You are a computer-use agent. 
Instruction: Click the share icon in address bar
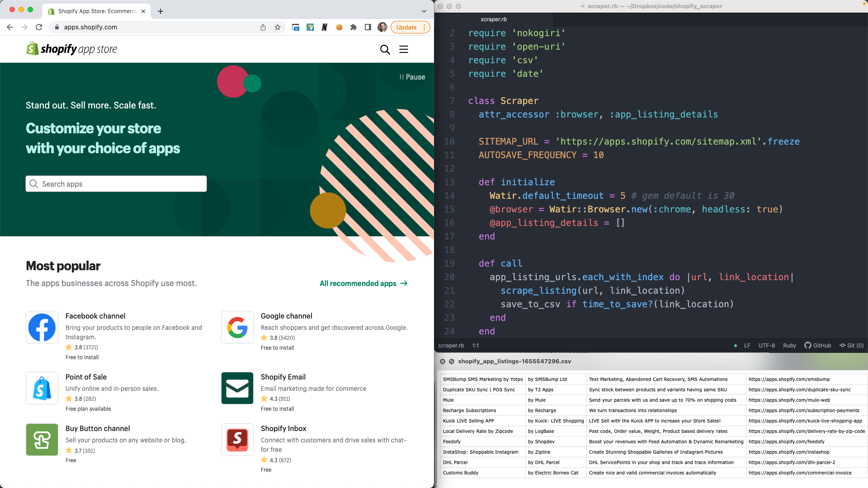tap(263, 28)
